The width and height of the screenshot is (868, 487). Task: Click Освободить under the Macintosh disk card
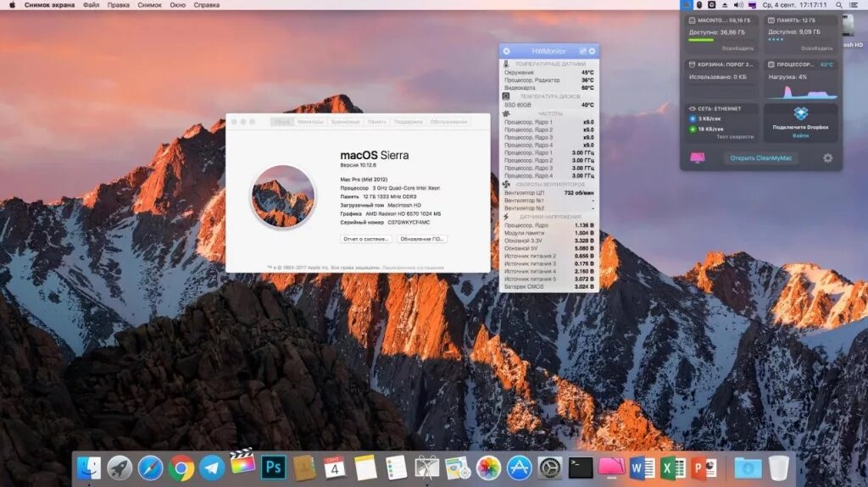click(x=737, y=49)
